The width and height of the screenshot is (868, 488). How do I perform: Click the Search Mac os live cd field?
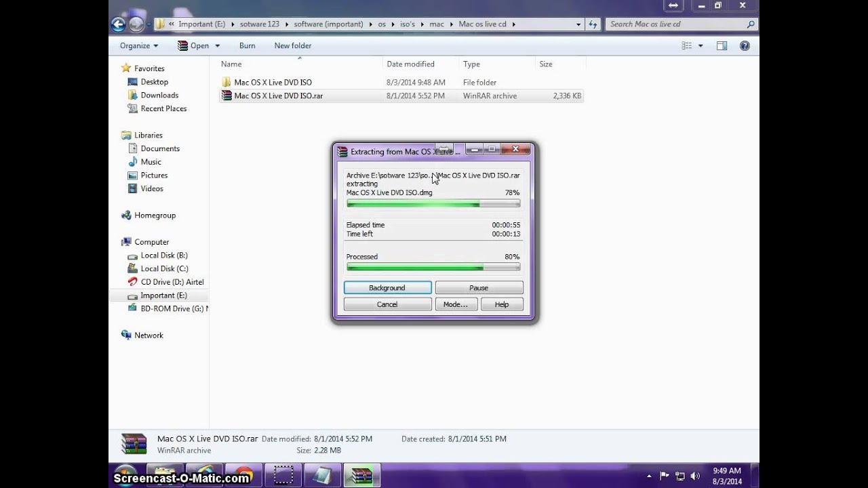coord(681,24)
